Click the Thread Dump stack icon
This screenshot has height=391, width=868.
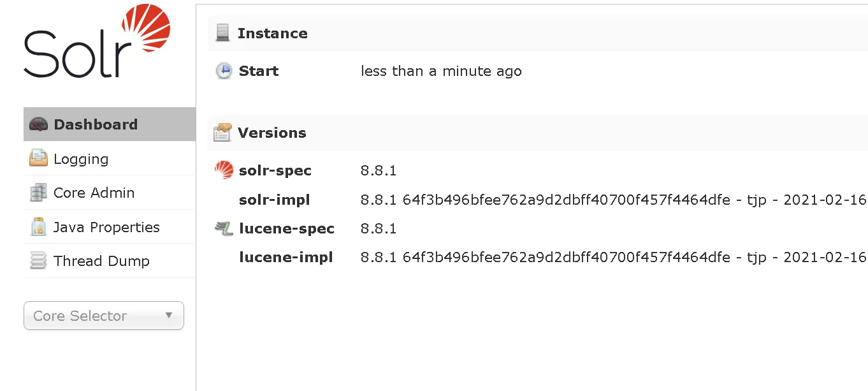pos(38,261)
